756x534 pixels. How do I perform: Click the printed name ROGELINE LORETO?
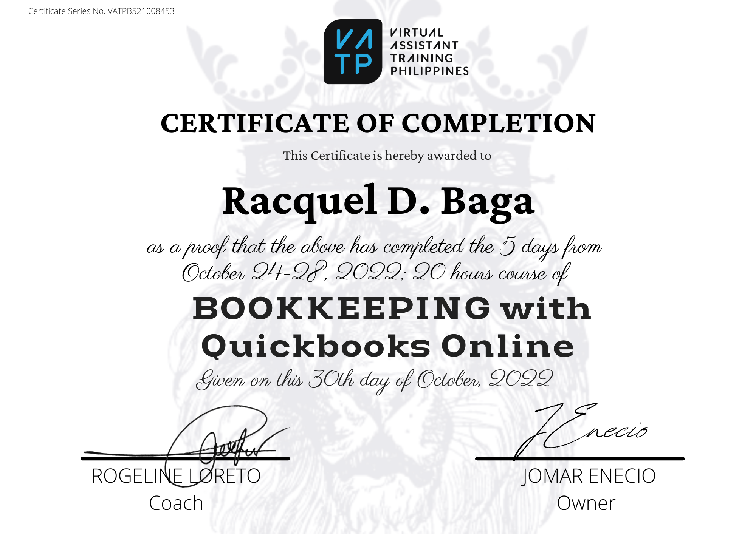[176, 476]
